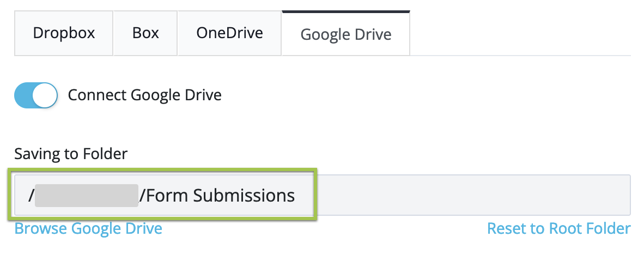Click the leading slash in the folder path
The image size is (644, 255).
tap(31, 196)
